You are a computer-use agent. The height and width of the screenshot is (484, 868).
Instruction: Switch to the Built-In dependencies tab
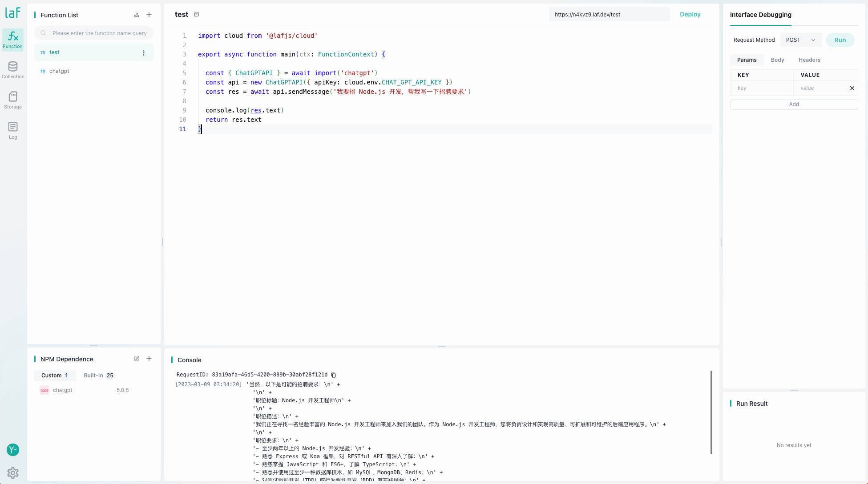99,376
